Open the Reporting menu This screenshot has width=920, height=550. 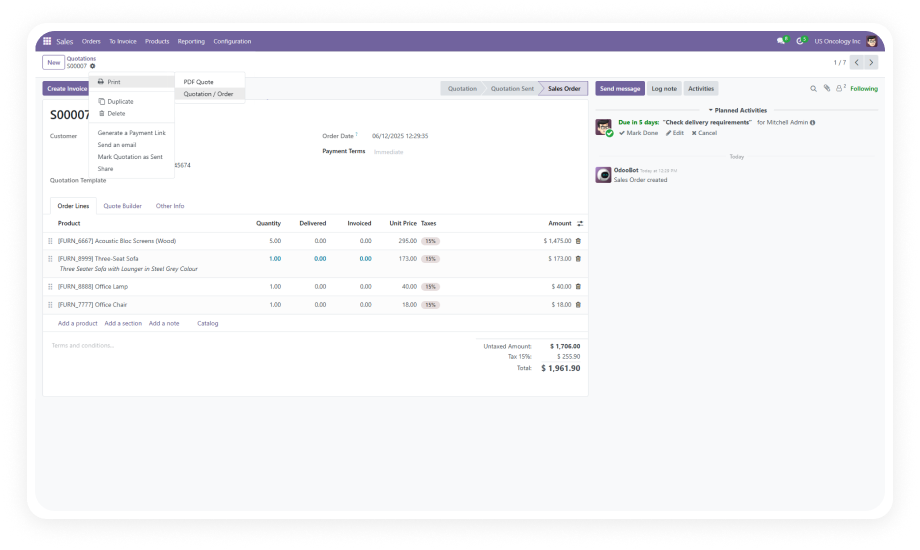[191, 42]
